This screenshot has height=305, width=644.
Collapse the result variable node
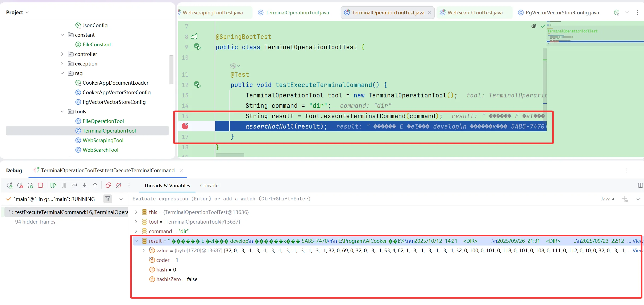[x=136, y=241]
